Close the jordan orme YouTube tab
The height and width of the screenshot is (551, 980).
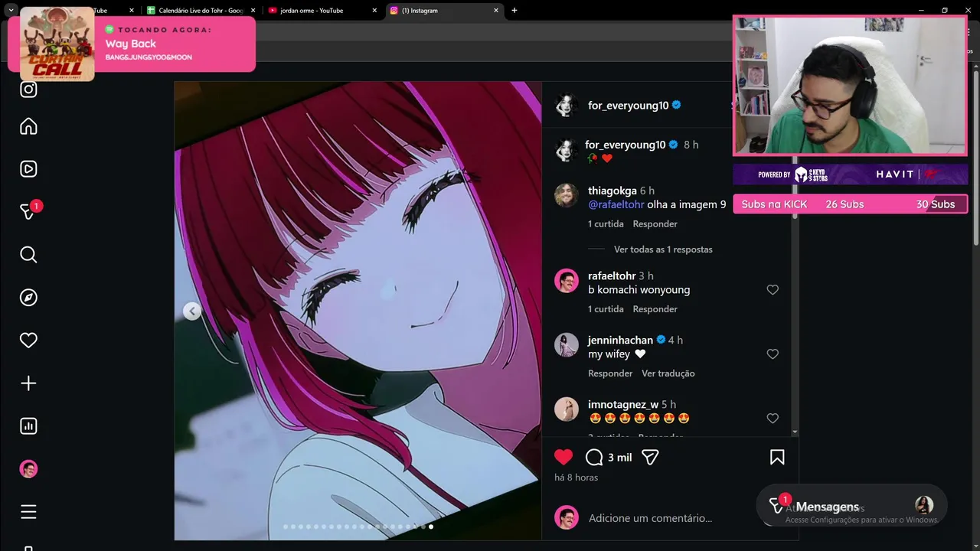coord(374,11)
